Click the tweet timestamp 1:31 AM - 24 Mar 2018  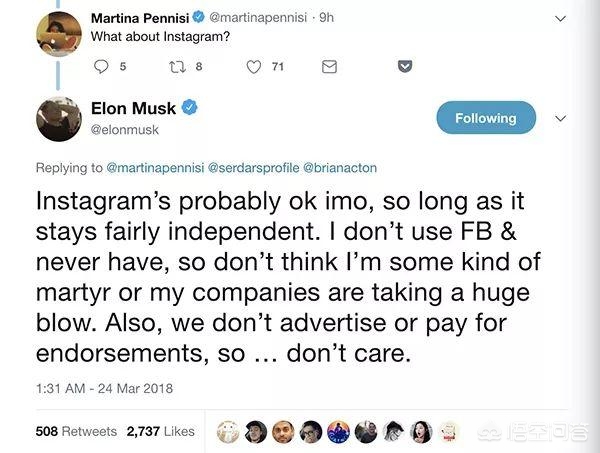[97, 387]
